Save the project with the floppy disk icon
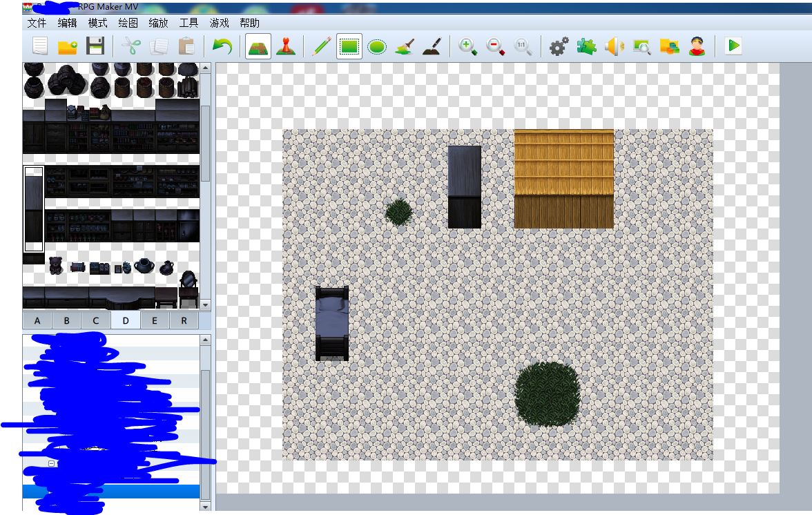Image resolution: width=812 pixels, height=515 pixels. 95,46
